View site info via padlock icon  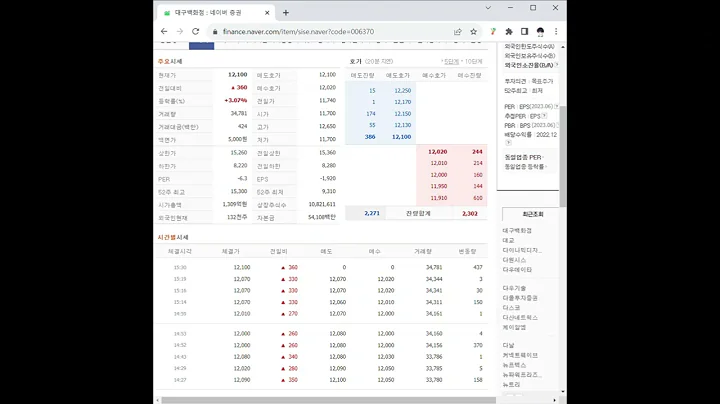coord(215,32)
